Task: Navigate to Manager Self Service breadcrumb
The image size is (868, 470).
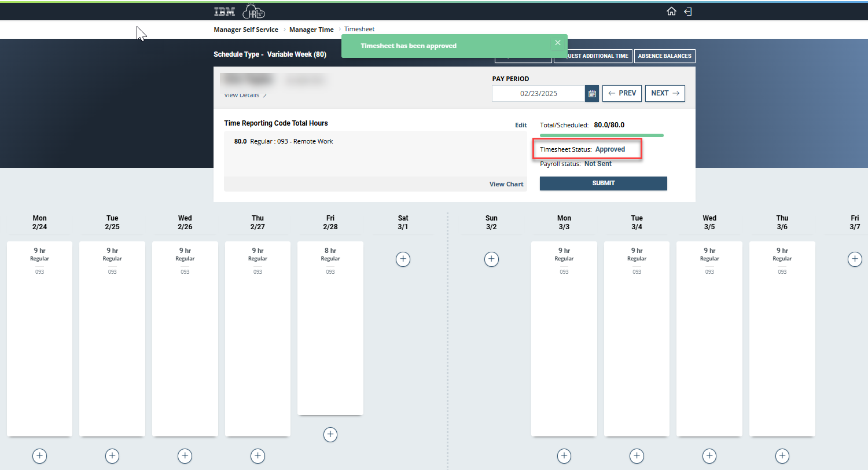Action: pyautogui.click(x=246, y=30)
